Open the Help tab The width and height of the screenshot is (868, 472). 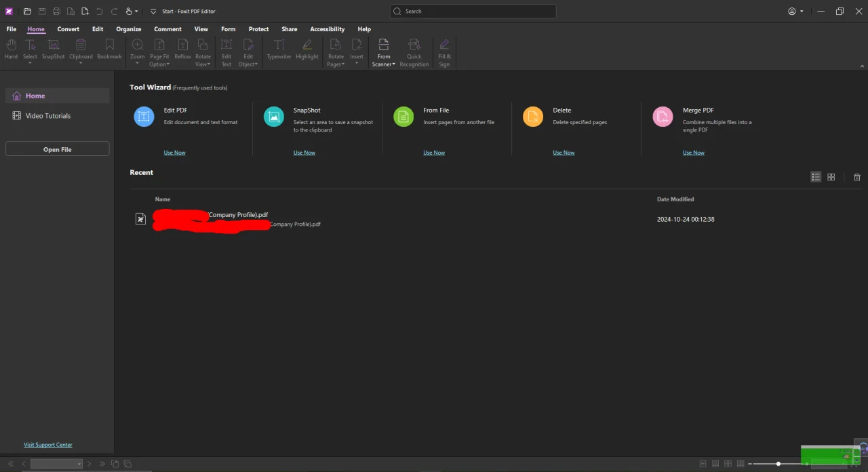coord(364,29)
